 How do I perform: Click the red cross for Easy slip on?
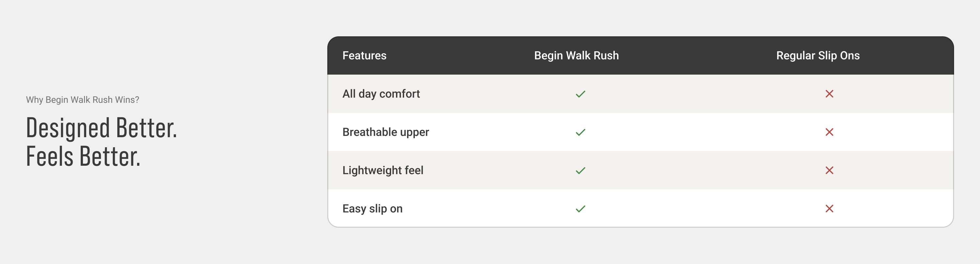tap(829, 209)
